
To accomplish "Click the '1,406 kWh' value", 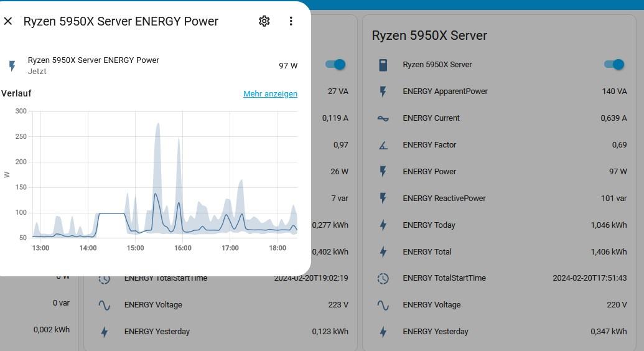I will click(x=609, y=251).
